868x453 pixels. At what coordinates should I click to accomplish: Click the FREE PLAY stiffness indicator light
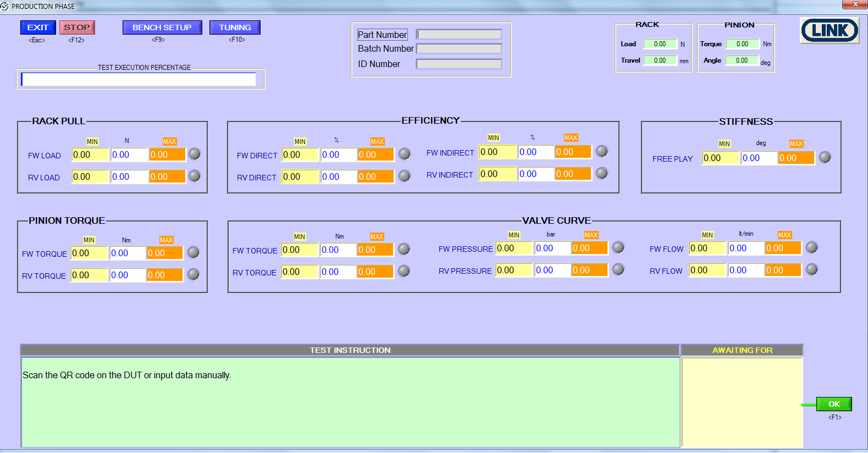[x=825, y=157]
